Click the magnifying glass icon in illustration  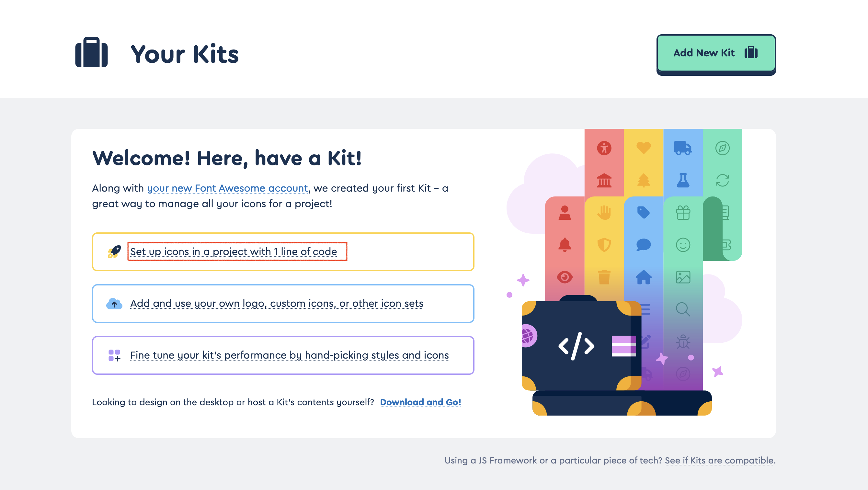683,309
